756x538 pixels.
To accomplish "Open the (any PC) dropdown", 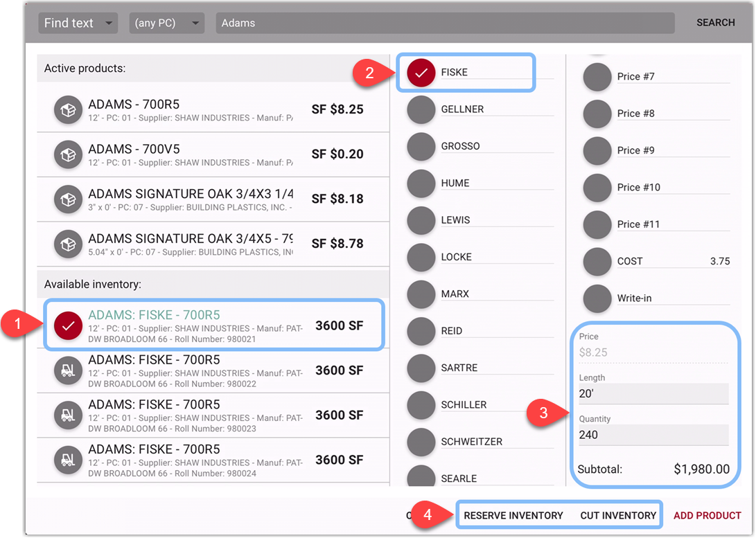I will pos(166,23).
